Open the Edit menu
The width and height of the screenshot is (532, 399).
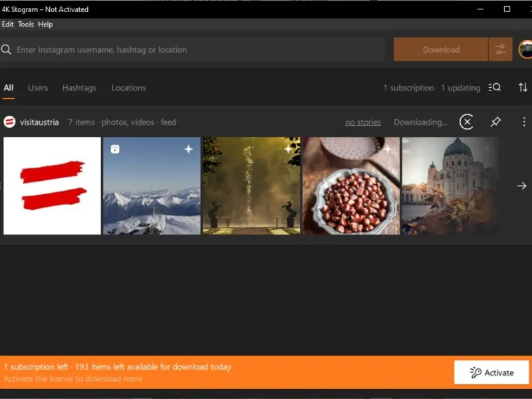click(7, 25)
